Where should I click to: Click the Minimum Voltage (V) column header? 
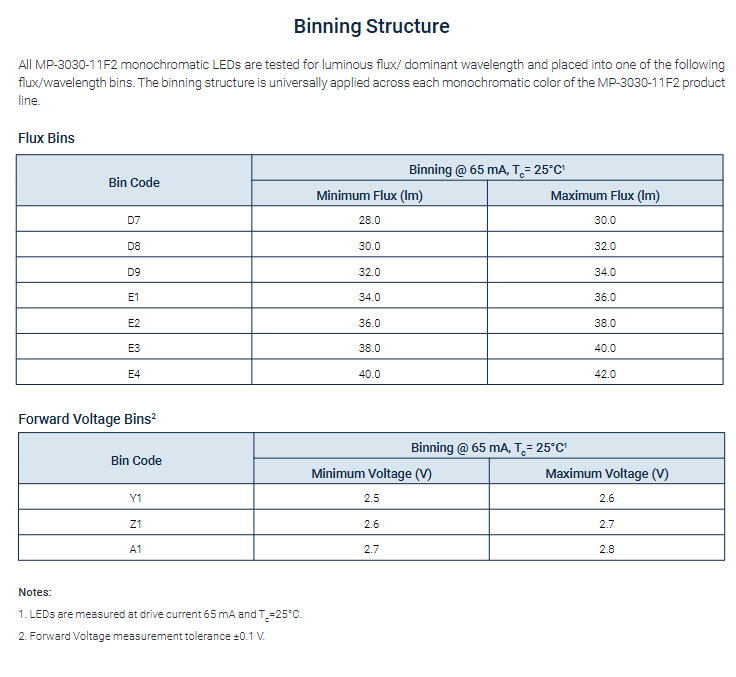coord(371,474)
